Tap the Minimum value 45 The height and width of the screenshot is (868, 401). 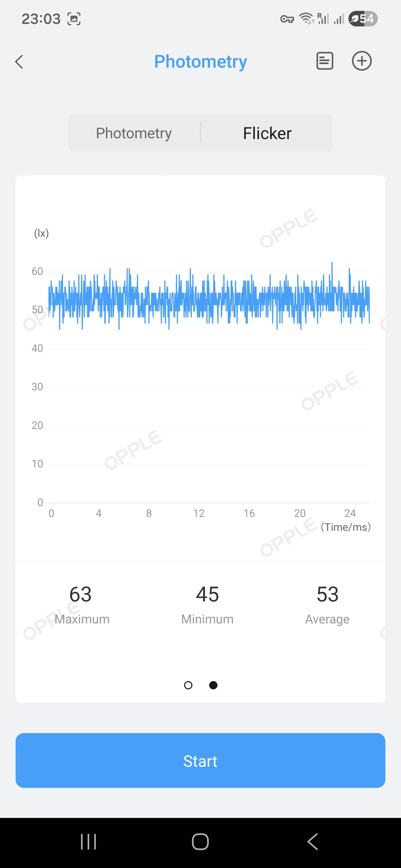pos(207,594)
